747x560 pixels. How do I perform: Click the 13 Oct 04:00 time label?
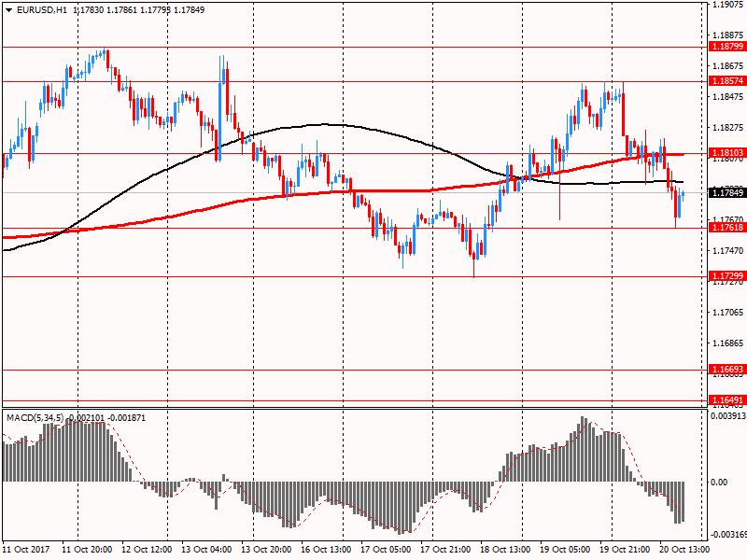pyautogui.click(x=206, y=550)
